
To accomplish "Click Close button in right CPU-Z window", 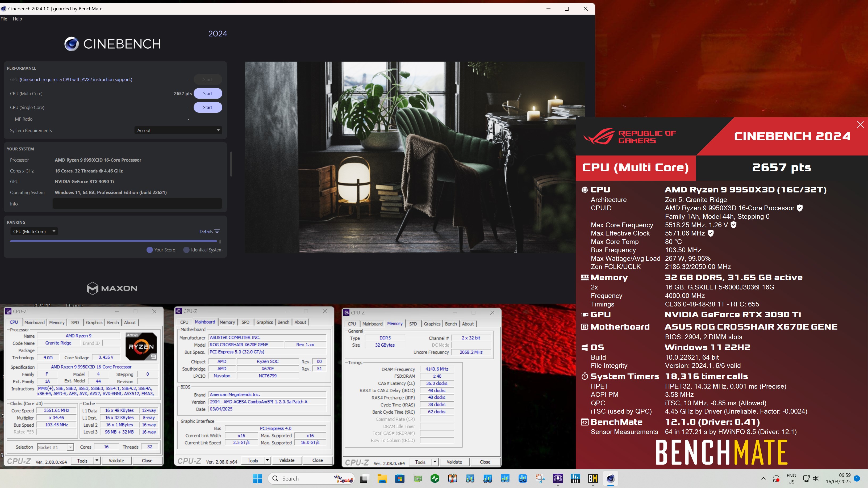I will (485, 462).
